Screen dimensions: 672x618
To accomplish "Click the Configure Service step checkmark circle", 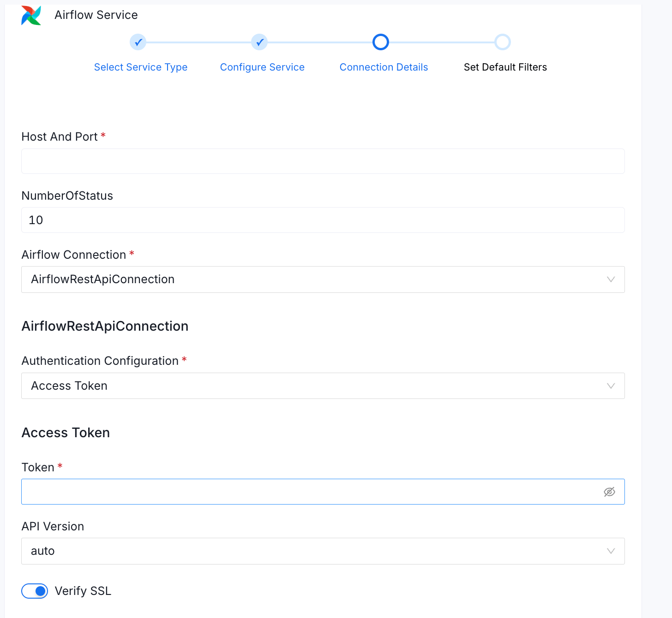I will 259,42.
